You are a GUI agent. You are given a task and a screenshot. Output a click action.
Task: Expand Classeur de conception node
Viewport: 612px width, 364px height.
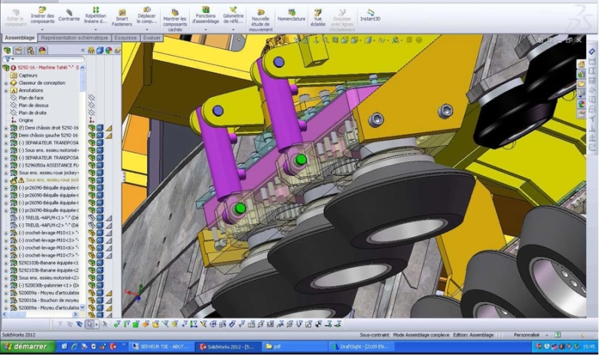pos(6,83)
